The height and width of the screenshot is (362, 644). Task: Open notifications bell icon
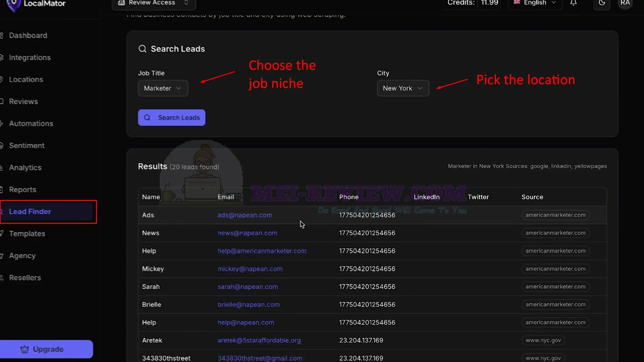[x=573, y=3]
